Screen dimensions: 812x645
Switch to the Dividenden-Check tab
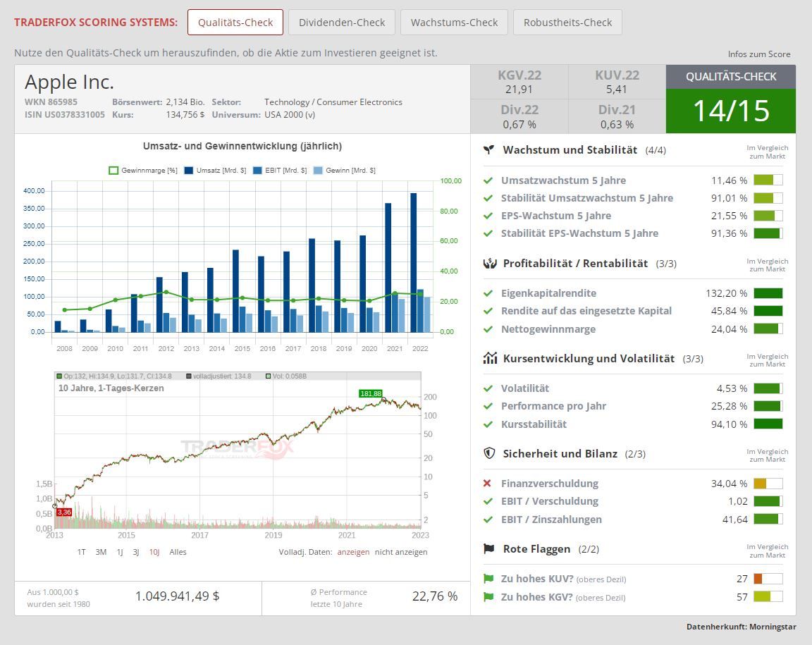pyautogui.click(x=342, y=23)
